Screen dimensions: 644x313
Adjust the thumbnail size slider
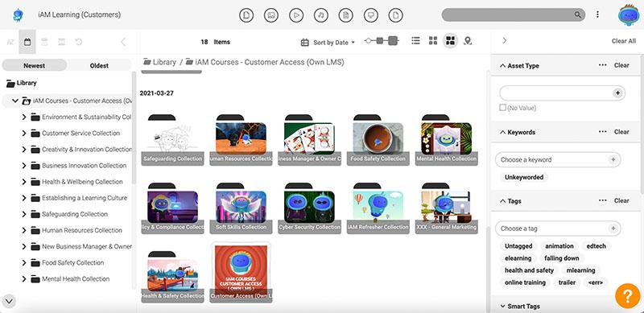(382, 41)
